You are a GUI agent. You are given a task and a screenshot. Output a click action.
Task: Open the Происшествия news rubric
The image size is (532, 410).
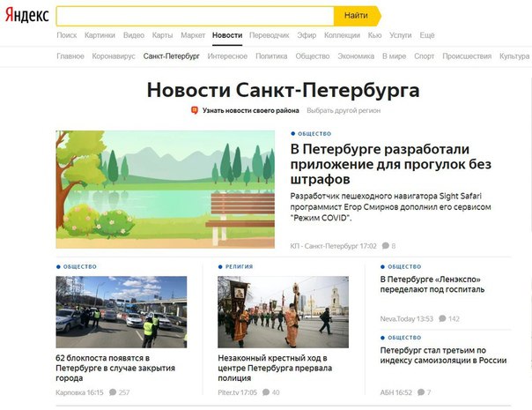click(x=467, y=56)
